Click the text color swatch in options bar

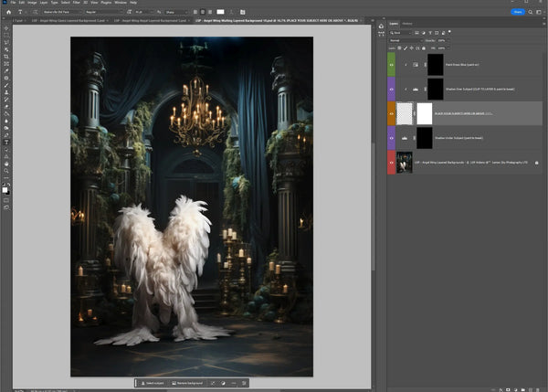pyautogui.click(x=218, y=13)
